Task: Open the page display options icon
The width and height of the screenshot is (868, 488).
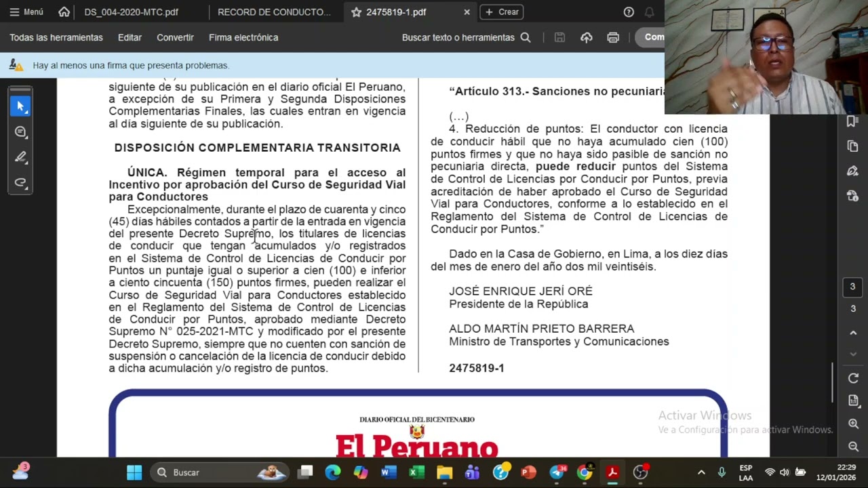Action: point(853,401)
